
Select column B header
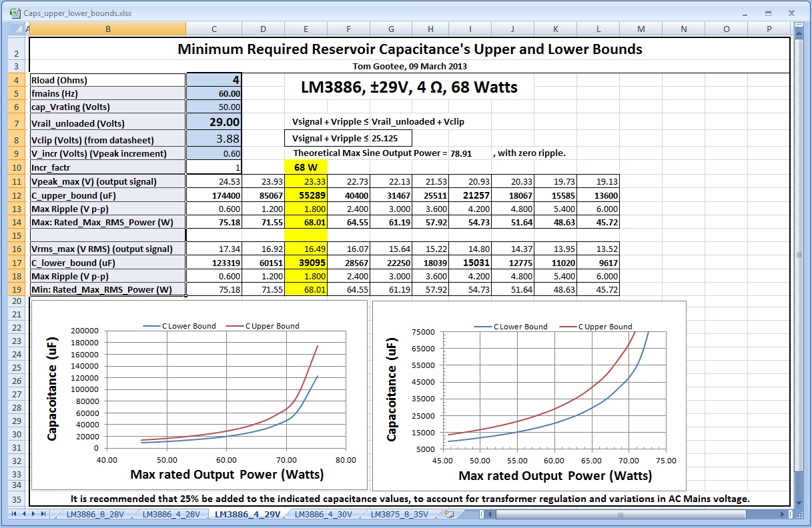[108, 29]
